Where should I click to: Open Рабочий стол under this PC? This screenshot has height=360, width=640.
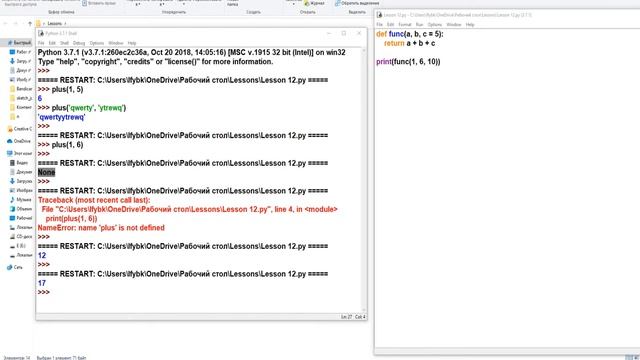21,218
